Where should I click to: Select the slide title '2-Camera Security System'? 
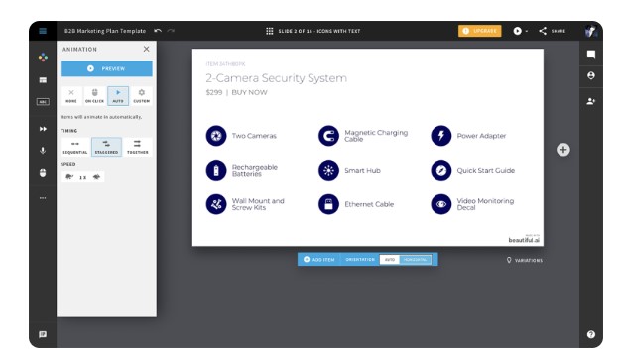[276, 78]
